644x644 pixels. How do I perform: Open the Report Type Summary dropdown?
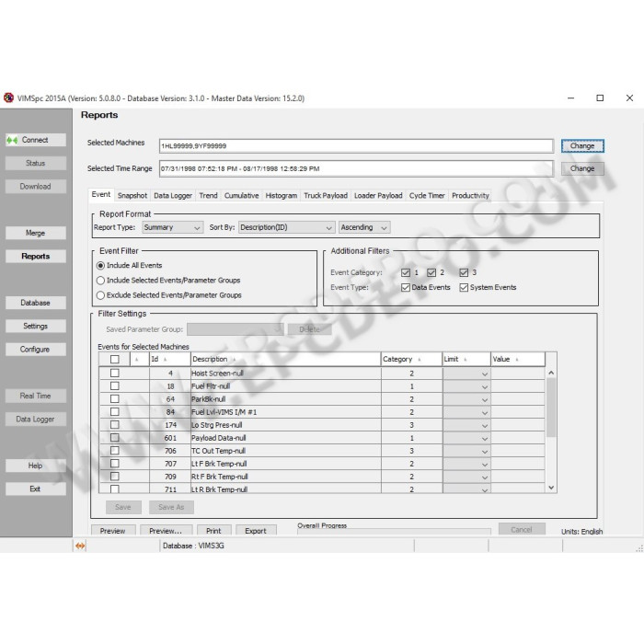pos(173,227)
